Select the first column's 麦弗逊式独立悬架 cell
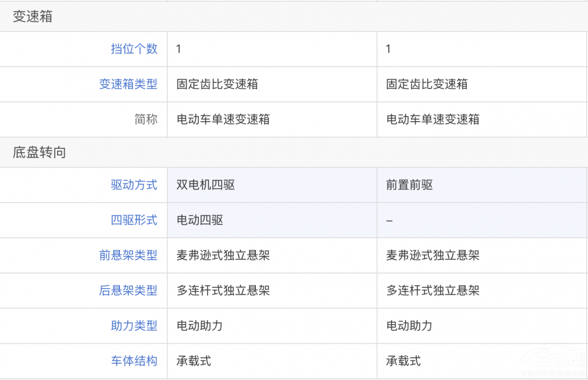Screen dimensions: 588x380 coord(223,255)
